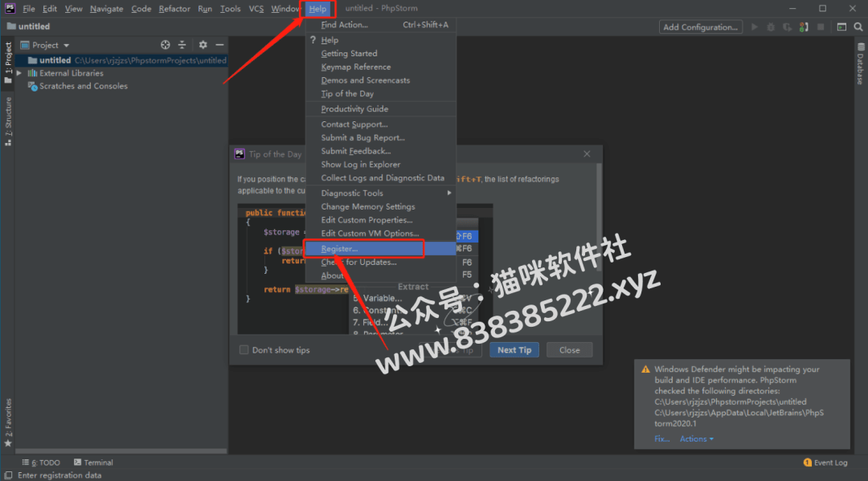This screenshot has width=868, height=481.
Task: Choose Submit a Bug Report... entry
Action: (x=380, y=137)
